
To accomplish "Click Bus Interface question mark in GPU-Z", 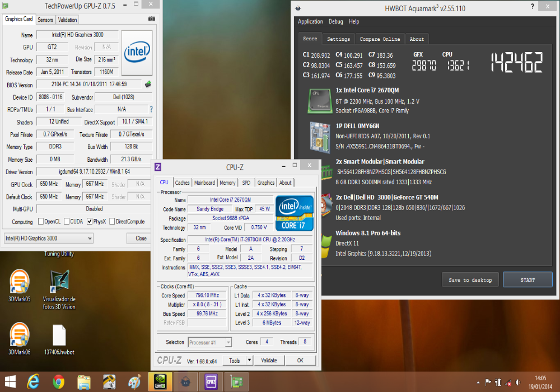I will point(151,109).
